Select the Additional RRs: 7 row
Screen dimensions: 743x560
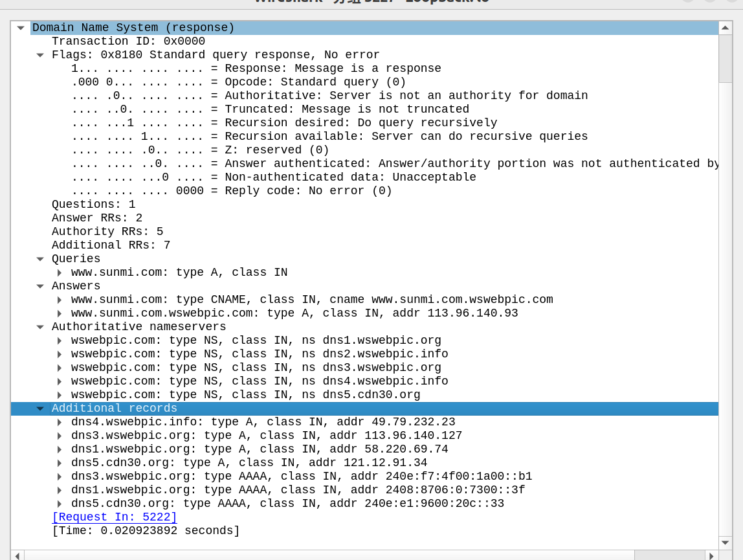pos(364,245)
